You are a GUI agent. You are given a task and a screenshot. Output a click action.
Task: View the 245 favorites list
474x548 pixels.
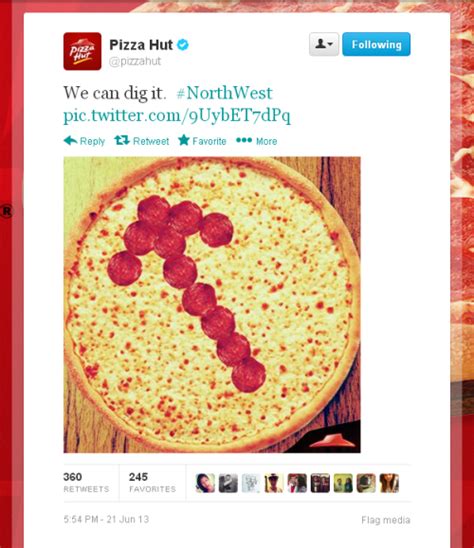pos(152,483)
